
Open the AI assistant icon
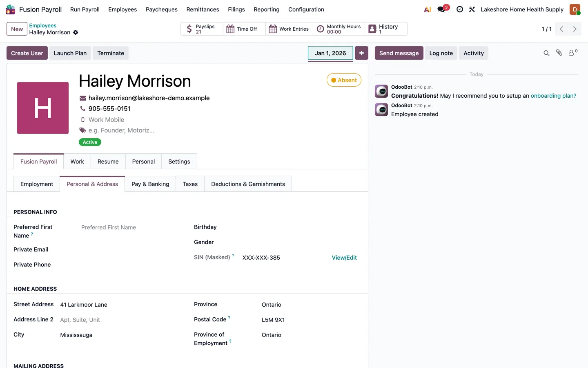click(x=428, y=9)
